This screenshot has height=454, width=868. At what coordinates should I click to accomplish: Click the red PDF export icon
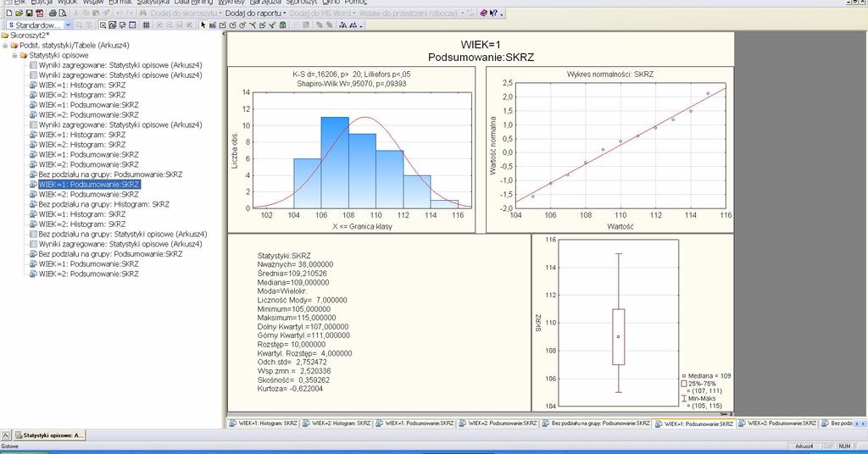point(39,13)
